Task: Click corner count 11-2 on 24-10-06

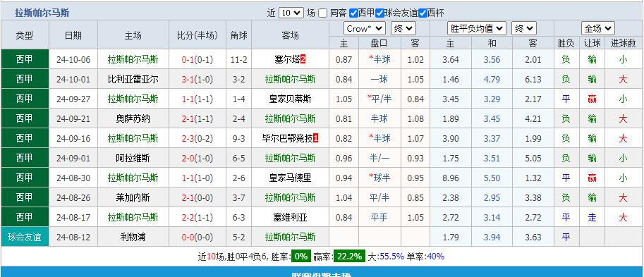Action: tap(238, 59)
